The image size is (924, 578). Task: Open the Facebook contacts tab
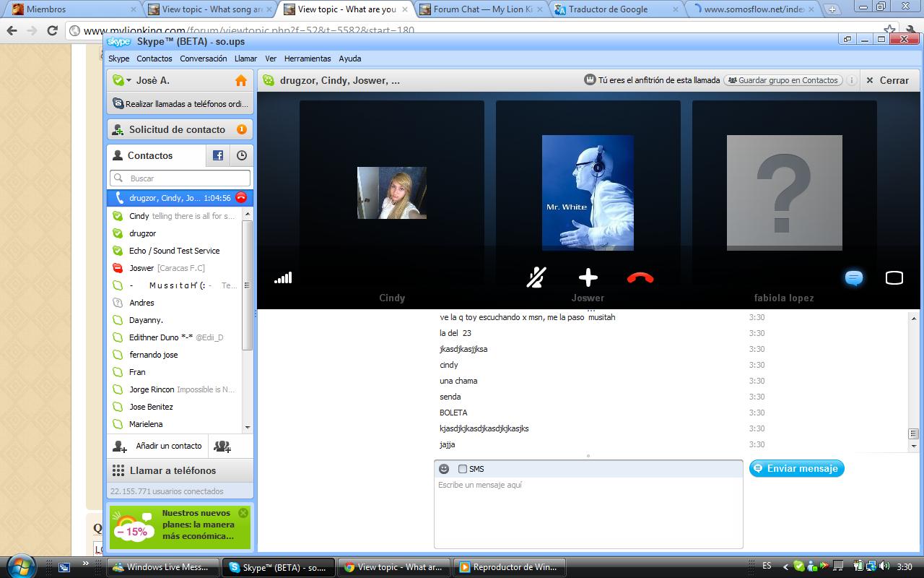click(x=217, y=155)
